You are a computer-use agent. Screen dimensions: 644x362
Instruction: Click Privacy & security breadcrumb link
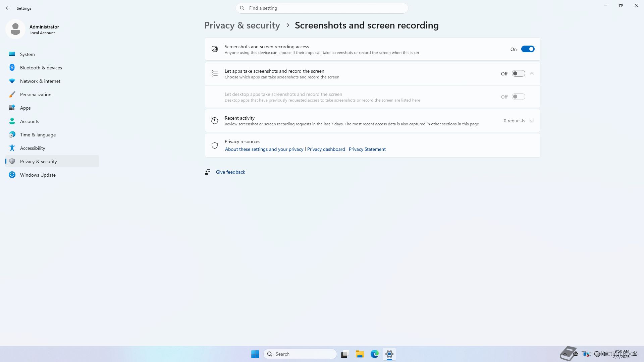point(242,25)
